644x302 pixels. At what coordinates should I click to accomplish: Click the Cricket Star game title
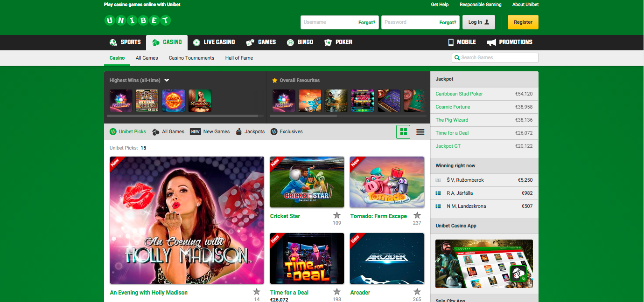point(285,216)
